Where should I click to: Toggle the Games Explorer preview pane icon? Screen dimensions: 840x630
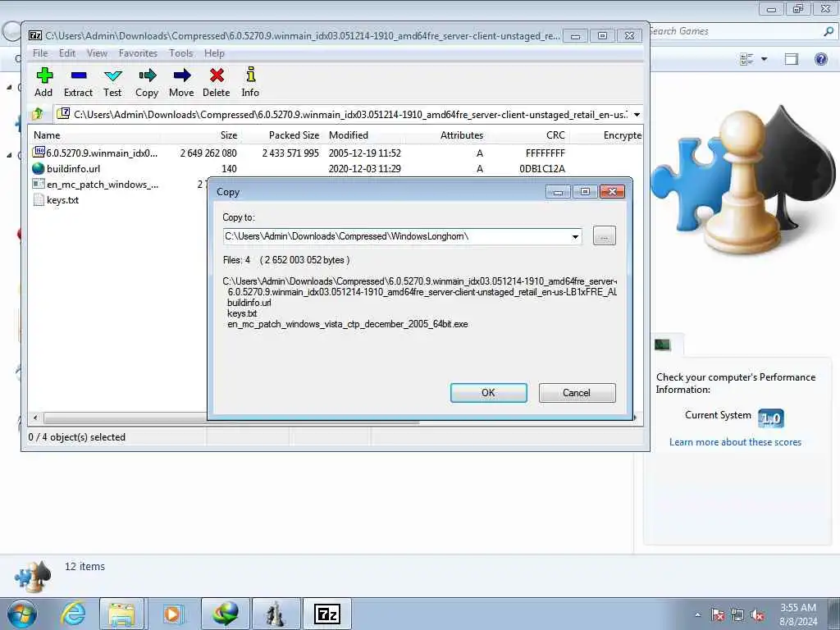pyautogui.click(x=792, y=59)
